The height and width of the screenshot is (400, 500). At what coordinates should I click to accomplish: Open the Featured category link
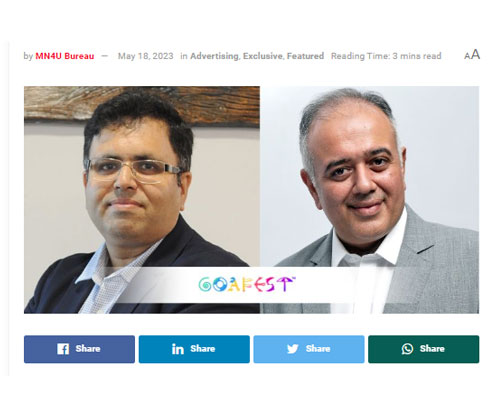(x=305, y=56)
